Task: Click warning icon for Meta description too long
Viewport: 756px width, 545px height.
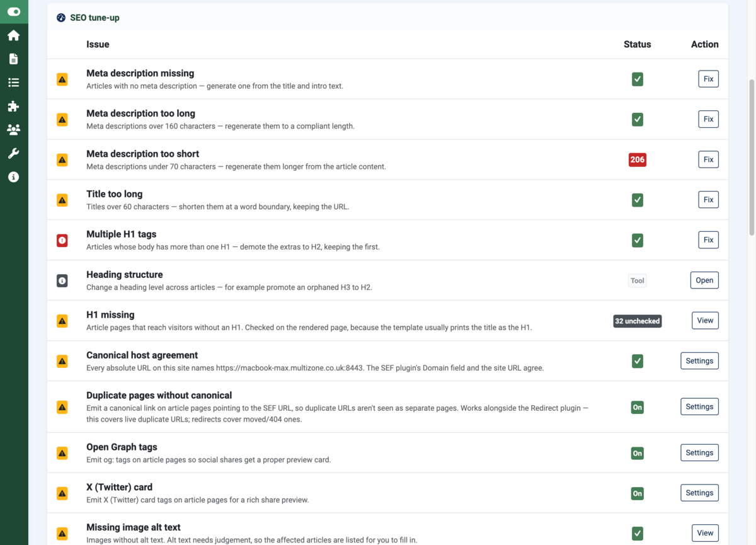Action: coord(62,120)
